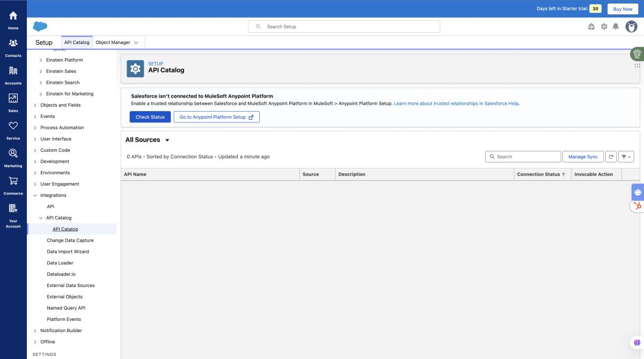Switch to the API Catalog tab
The image size is (644, 359).
coord(77,42)
